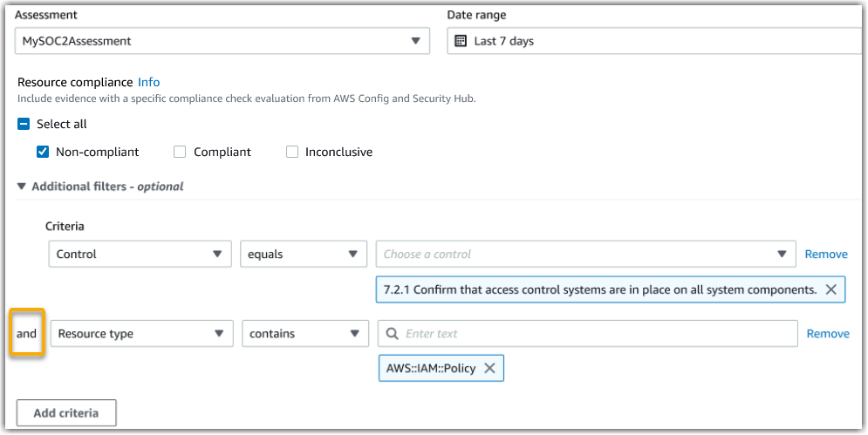Viewport: 868px width, 435px height.
Task: Remove the Control criteria row
Action: click(826, 255)
